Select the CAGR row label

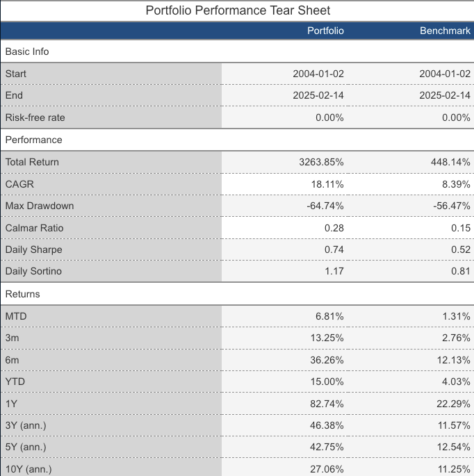18,184
